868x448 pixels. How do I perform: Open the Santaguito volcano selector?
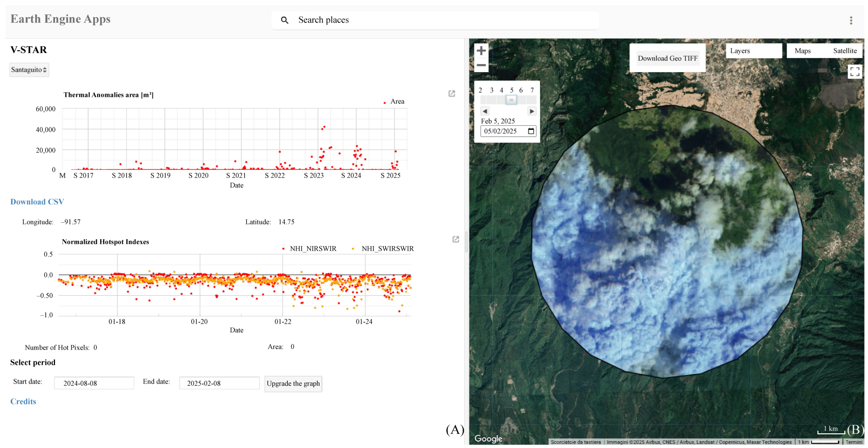(x=29, y=70)
